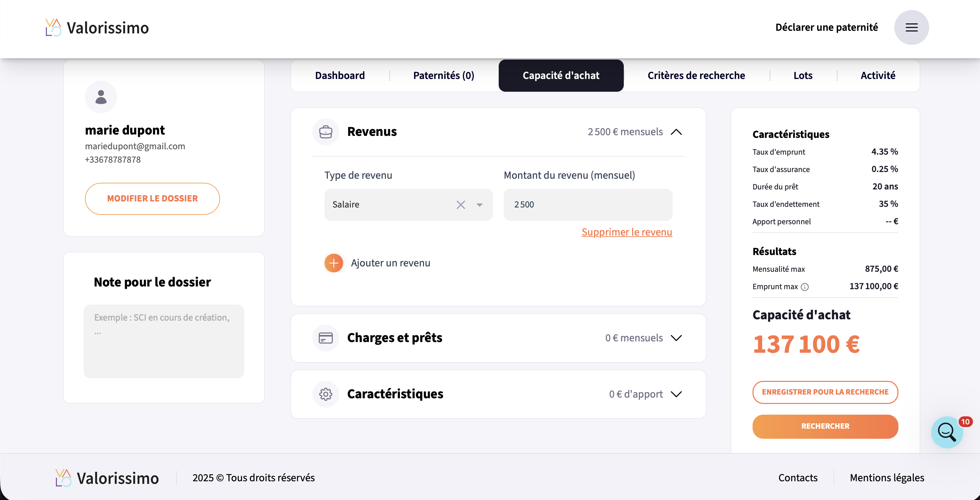Click the Valorissimo header logo
This screenshot has width=980, height=500.
[x=97, y=27]
